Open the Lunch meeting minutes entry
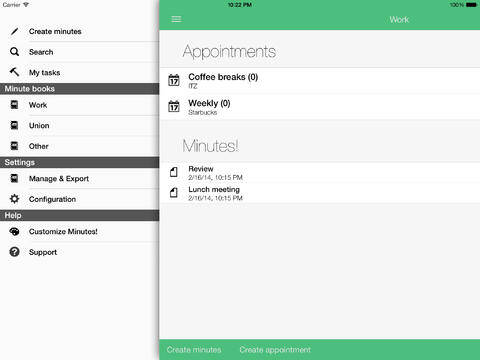The height and width of the screenshot is (360, 480). (x=320, y=193)
